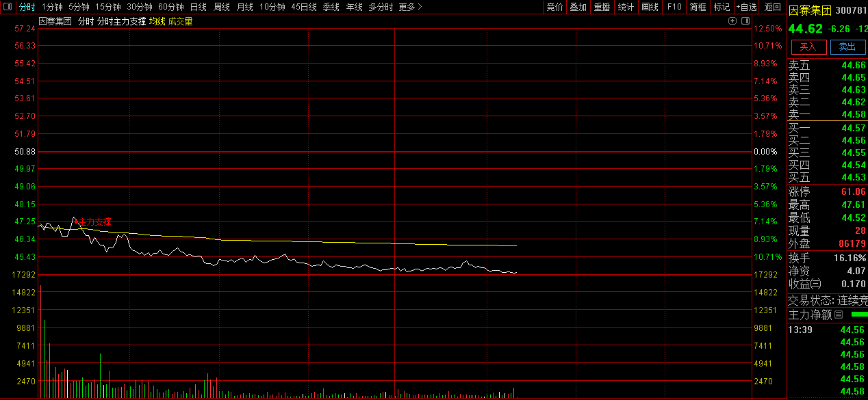Open the 多分时 multi-day view
The image size is (868, 400).
point(381,7)
